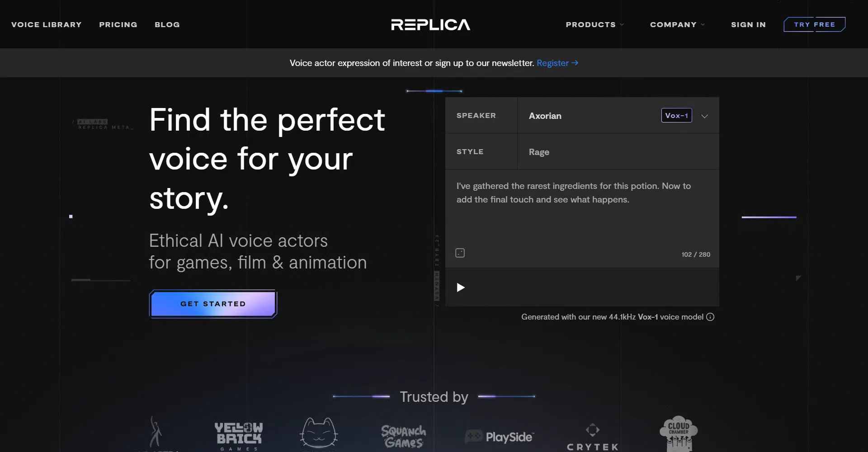Click the Yellow Brick Games logo
Image resolution: width=868 pixels, height=452 pixels.
click(x=238, y=435)
